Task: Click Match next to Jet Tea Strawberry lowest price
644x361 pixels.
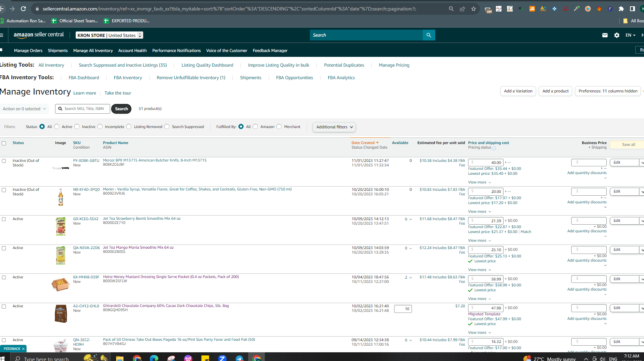Action: tap(526, 232)
